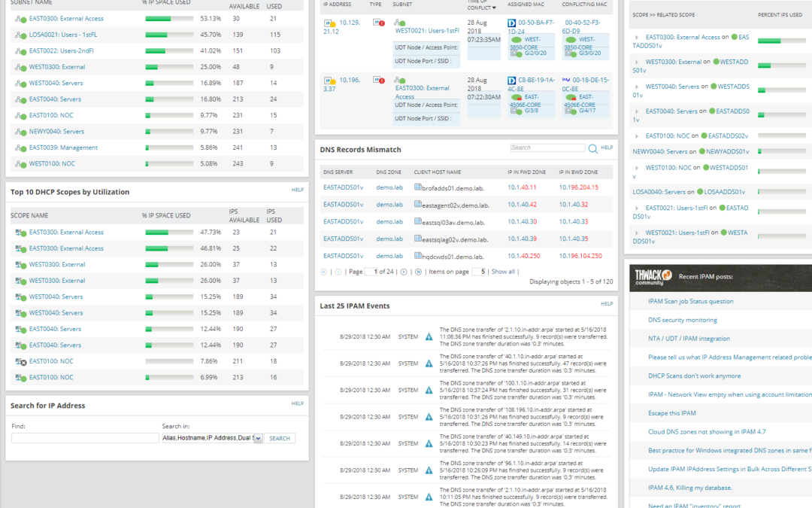Image resolution: width=812 pixels, height=508 pixels.
Task: Click the host icon beside brofadds01.demo.lab
Action: 417,187
